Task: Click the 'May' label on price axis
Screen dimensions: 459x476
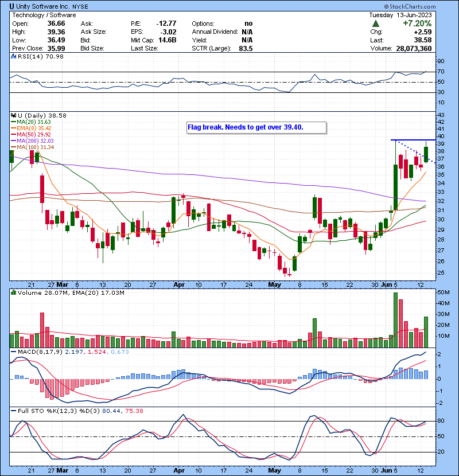Action: point(275,285)
